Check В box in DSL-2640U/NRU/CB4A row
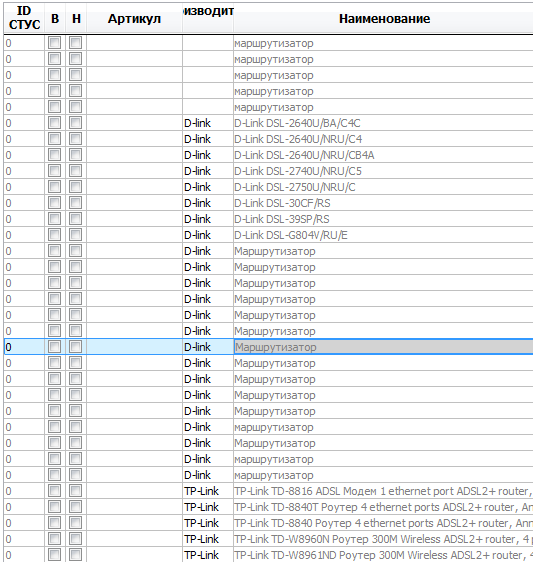This screenshot has height=562, width=533. [54, 155]
